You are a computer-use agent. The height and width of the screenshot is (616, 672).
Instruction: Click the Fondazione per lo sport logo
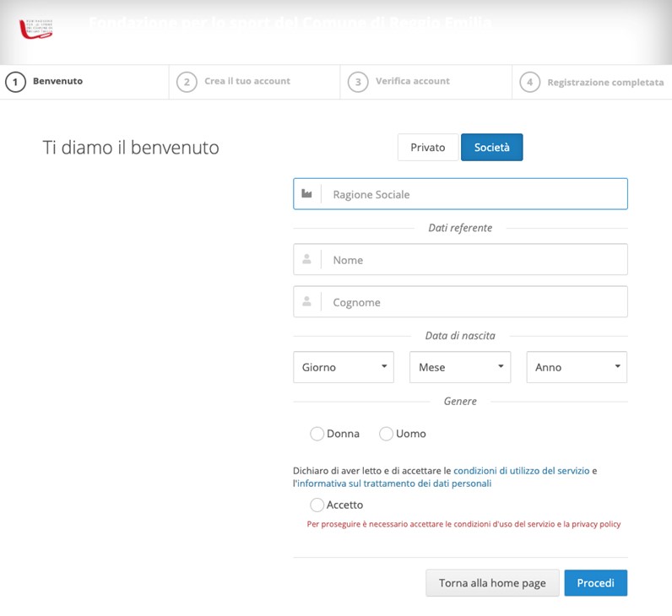pyautogui.click(x=36, y=29)
